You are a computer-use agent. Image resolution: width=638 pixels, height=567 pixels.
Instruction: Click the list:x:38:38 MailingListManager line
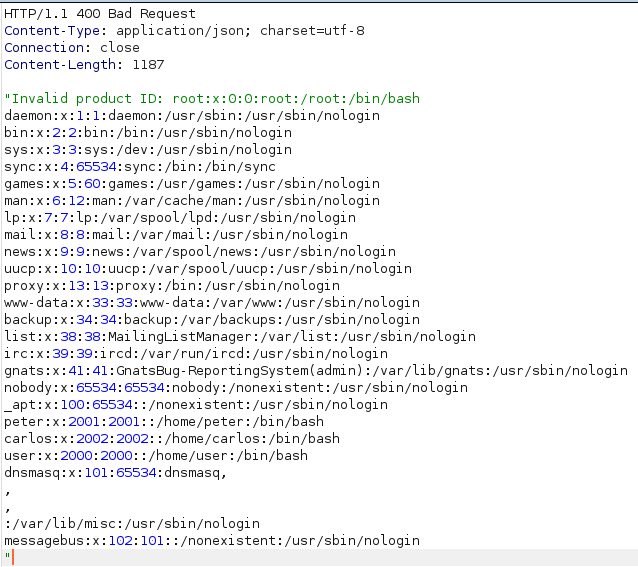[x=240, y=337]
